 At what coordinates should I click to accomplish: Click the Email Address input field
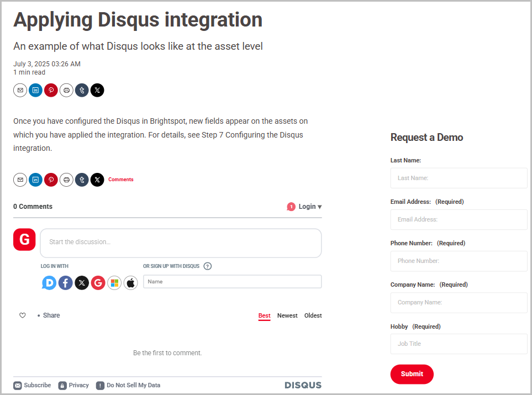[459, 219]
